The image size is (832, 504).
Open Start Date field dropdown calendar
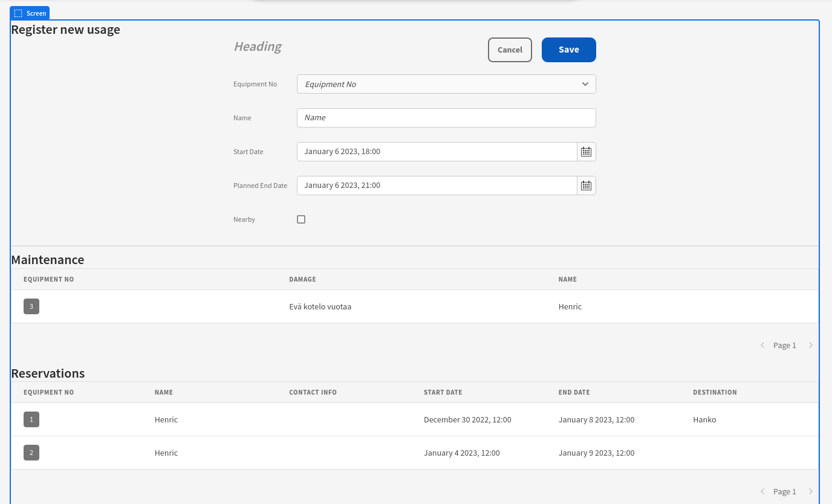point(586,151)
